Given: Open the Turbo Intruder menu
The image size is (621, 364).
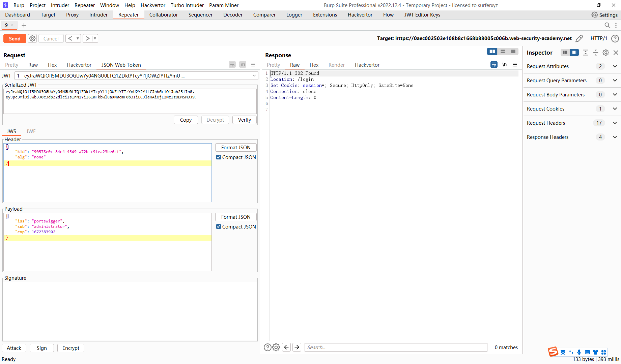Looking at the screenshot, I should pyautogui.click(x=187, y=5).
